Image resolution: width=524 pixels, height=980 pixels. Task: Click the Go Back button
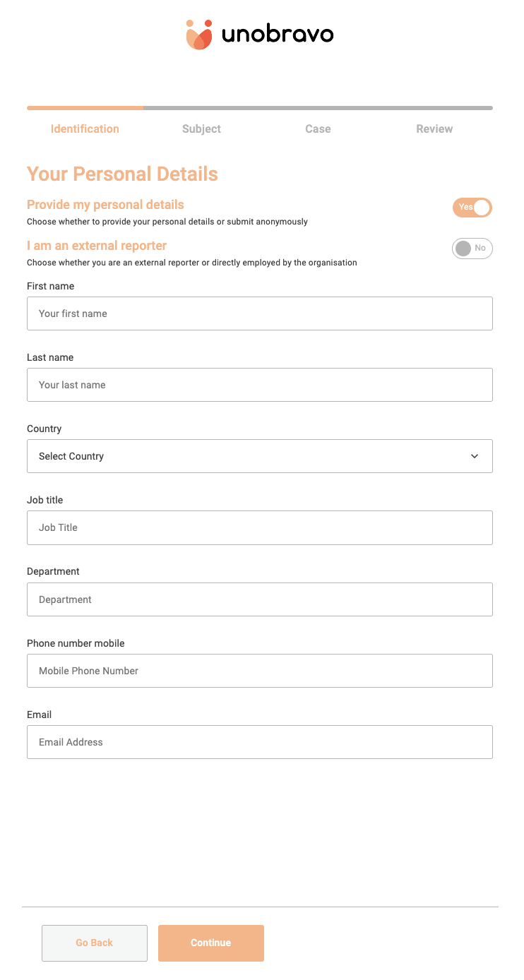(x=95, y=943)
